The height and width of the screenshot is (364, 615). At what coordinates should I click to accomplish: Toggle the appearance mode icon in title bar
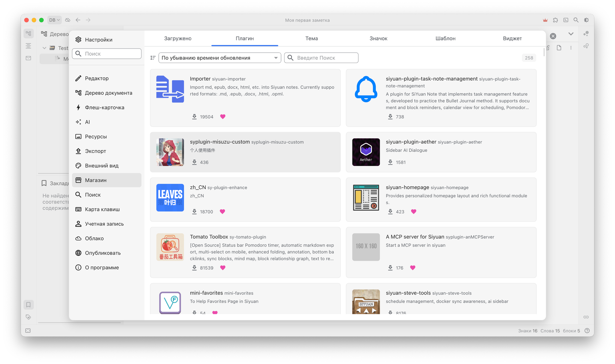[586, 20]
